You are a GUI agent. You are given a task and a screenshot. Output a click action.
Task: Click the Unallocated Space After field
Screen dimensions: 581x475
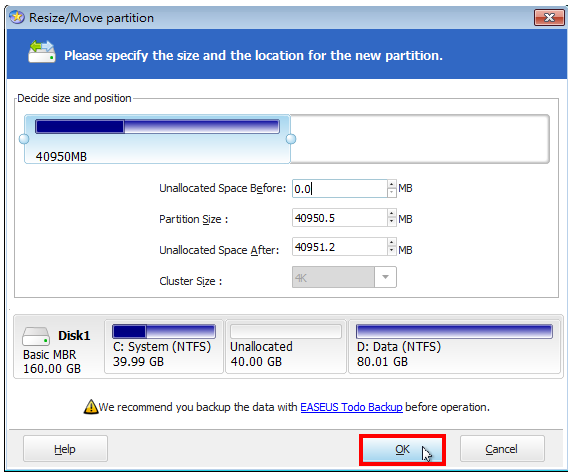coord(340,246)
